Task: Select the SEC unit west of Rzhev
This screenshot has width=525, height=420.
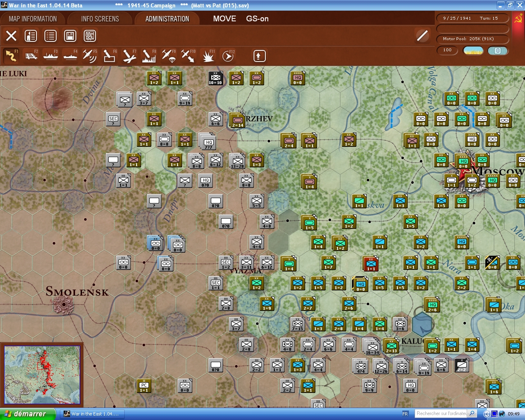Action: 113,119
